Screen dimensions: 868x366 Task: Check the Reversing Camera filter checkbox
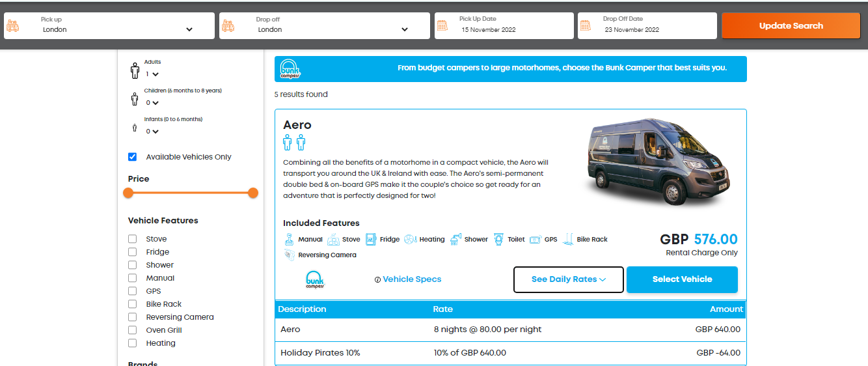tap(133, 317)
